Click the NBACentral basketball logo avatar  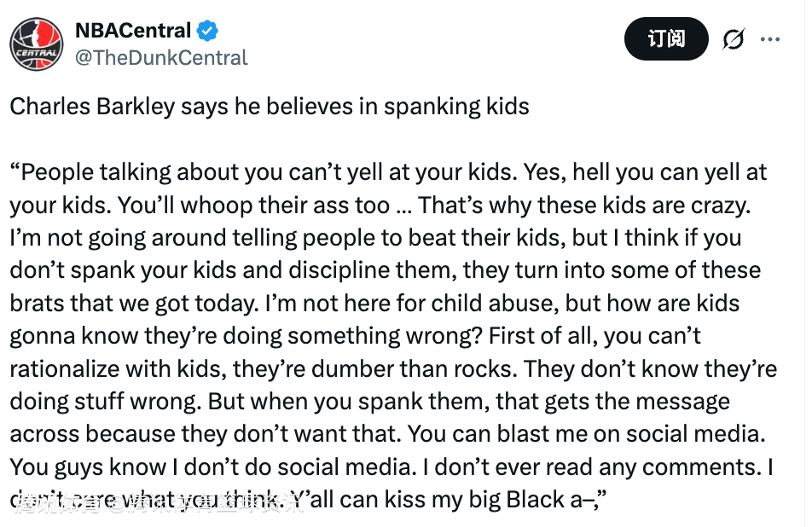37,44
